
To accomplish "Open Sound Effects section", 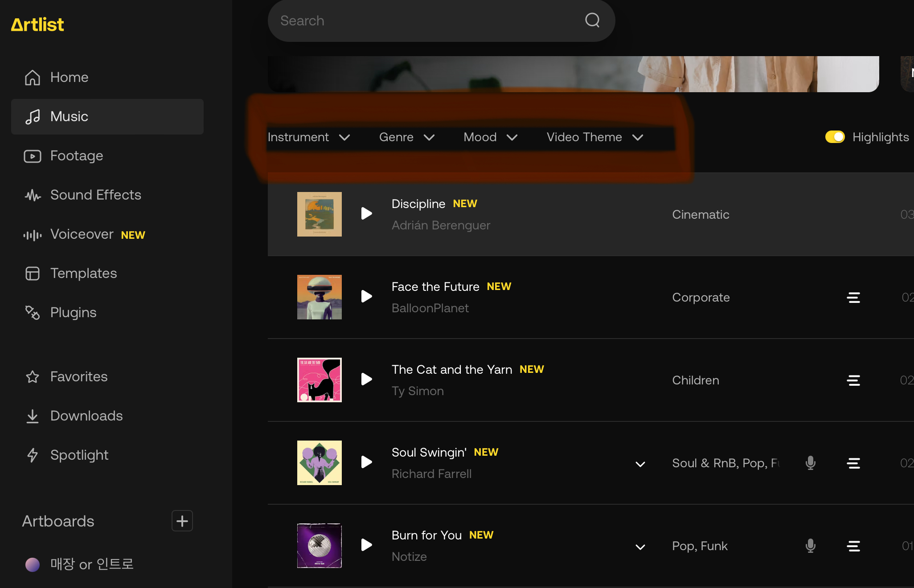I will coord(107,195).
